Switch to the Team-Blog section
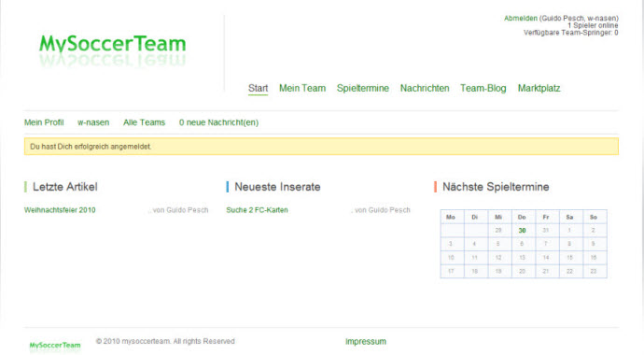Viewport: 644px width, 355px height. click(x=483, y=89)
